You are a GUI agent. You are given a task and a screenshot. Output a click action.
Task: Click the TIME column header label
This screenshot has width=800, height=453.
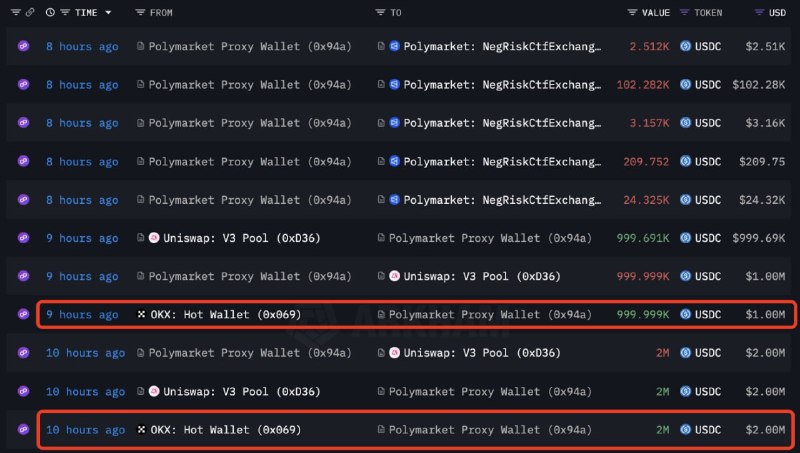point(86,13)
